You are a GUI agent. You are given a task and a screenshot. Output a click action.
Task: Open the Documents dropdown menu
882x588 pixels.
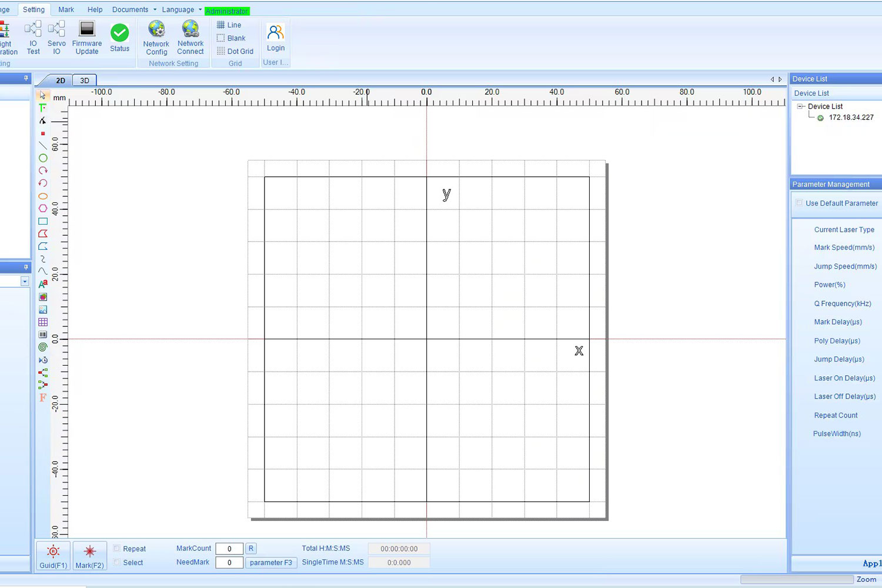point(131,9)
